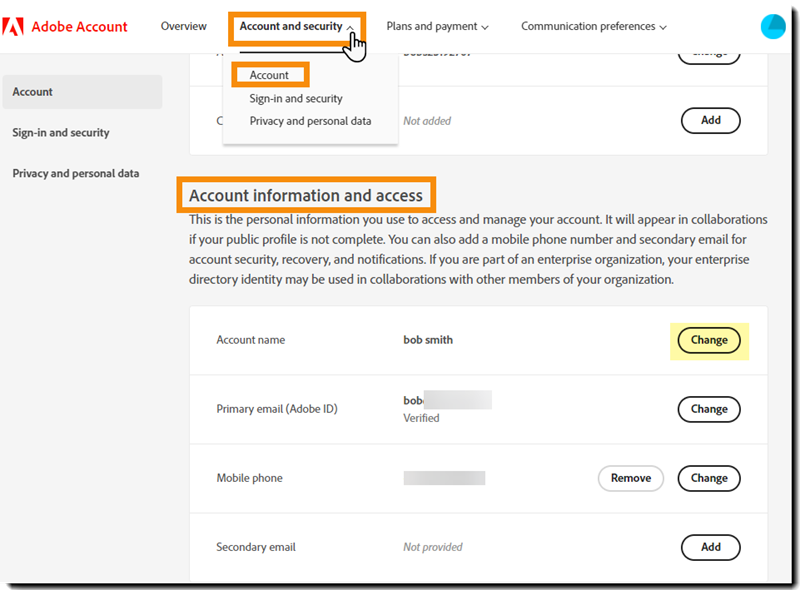Open the Plans and payment dropdown
Screen dimensions: 800x590
tap(437, 26)
